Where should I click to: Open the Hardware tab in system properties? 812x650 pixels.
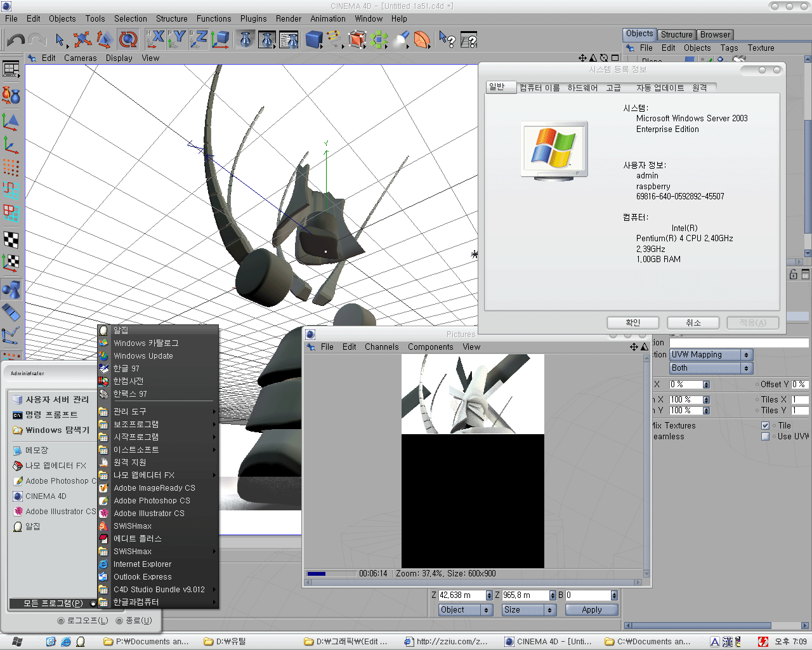tap(582, 88)
